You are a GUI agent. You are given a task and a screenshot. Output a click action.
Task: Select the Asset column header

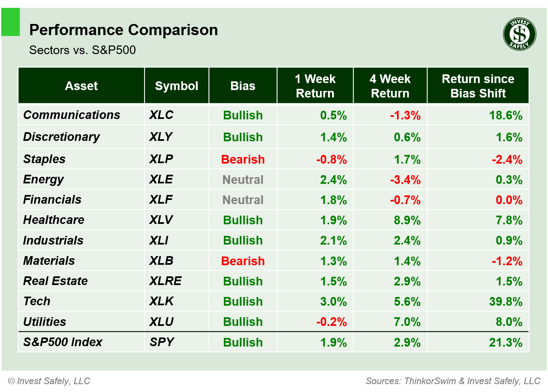point(81,86)
